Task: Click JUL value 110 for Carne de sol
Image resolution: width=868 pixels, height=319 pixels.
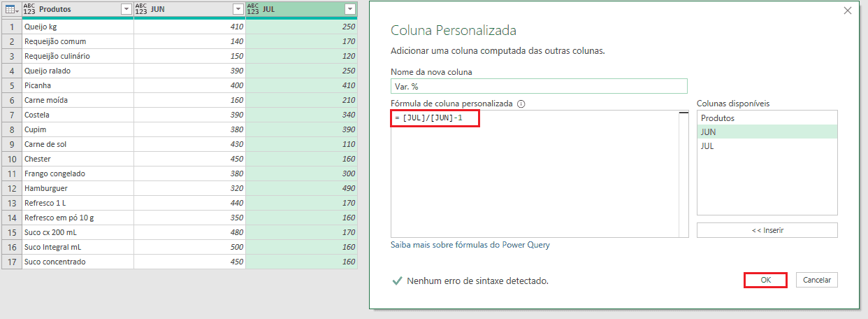Action: click(x=301, y=144)
